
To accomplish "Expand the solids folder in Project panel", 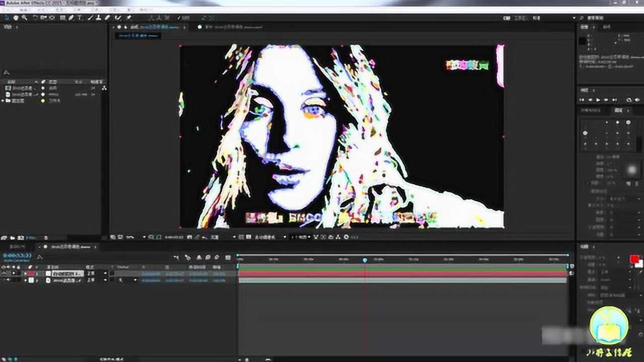I will click(3, 101).
